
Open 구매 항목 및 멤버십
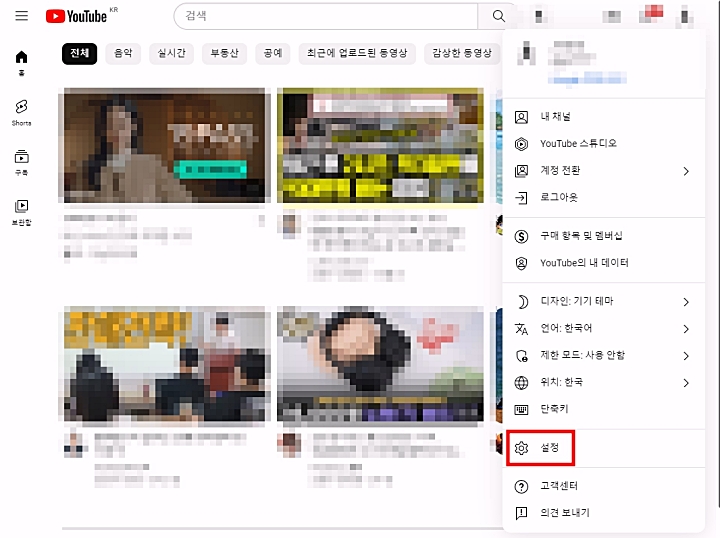(604, 236)
